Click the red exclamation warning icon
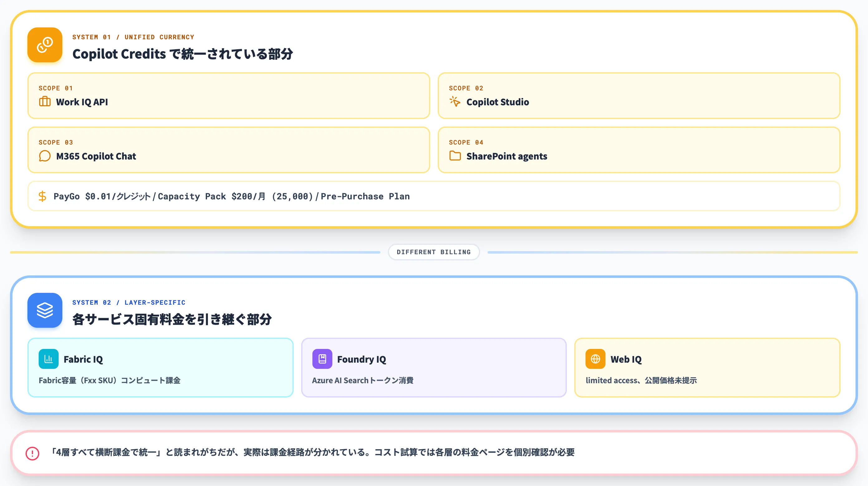The height and width of the screenshot is (486, 868). click(x=32, y=453)
